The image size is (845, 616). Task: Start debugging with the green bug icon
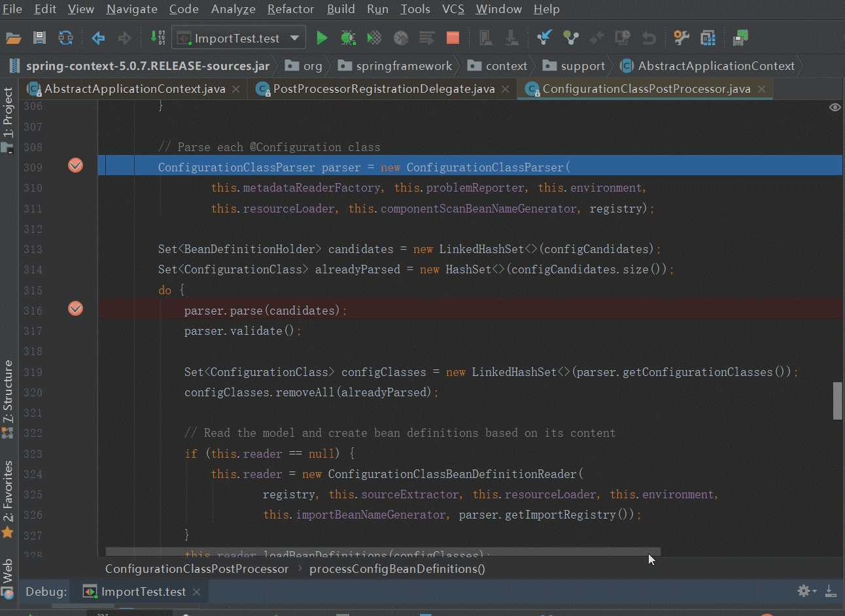[x=348, y=38]
